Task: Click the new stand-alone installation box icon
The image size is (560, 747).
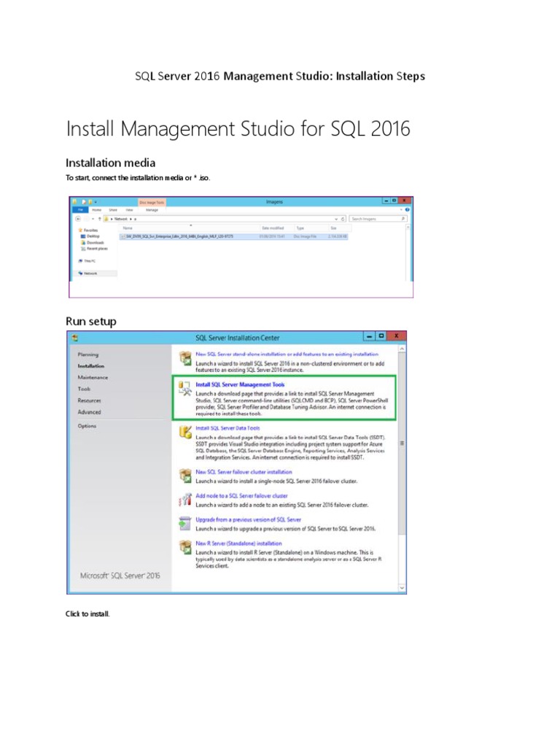Action: [x=184, y=357]
